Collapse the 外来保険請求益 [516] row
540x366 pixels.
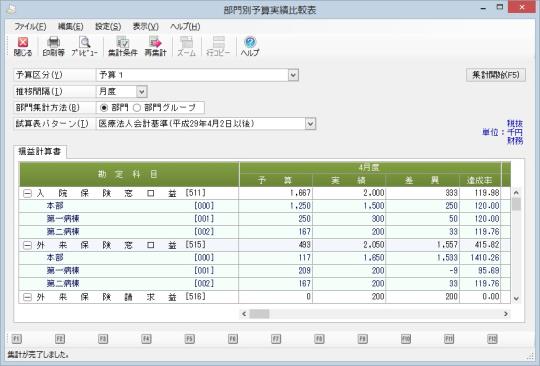coord(27,297)
